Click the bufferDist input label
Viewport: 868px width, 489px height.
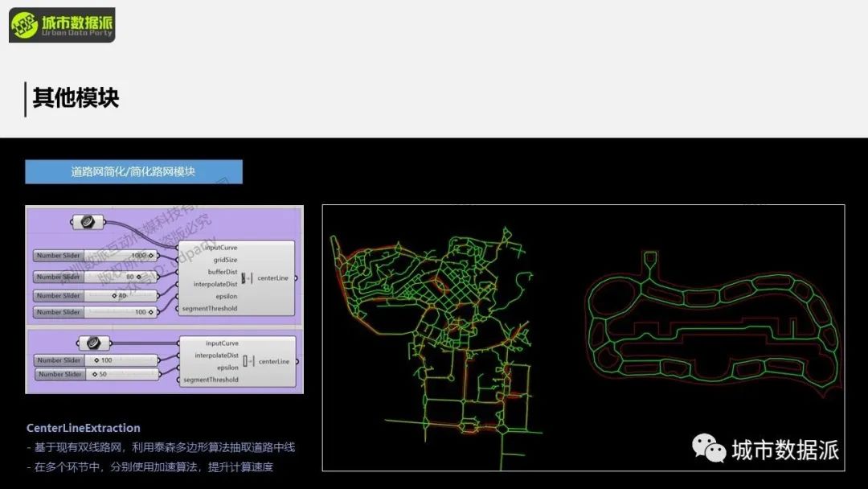(223, 272)
